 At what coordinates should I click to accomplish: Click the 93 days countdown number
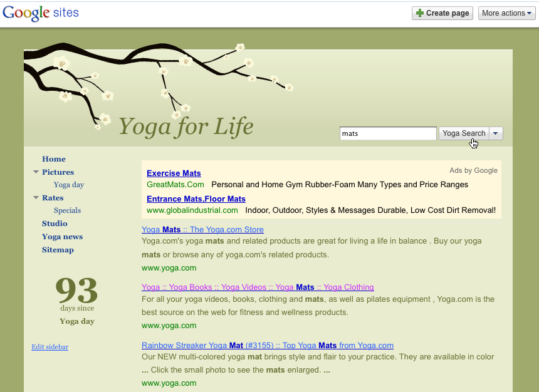[76, 291]
